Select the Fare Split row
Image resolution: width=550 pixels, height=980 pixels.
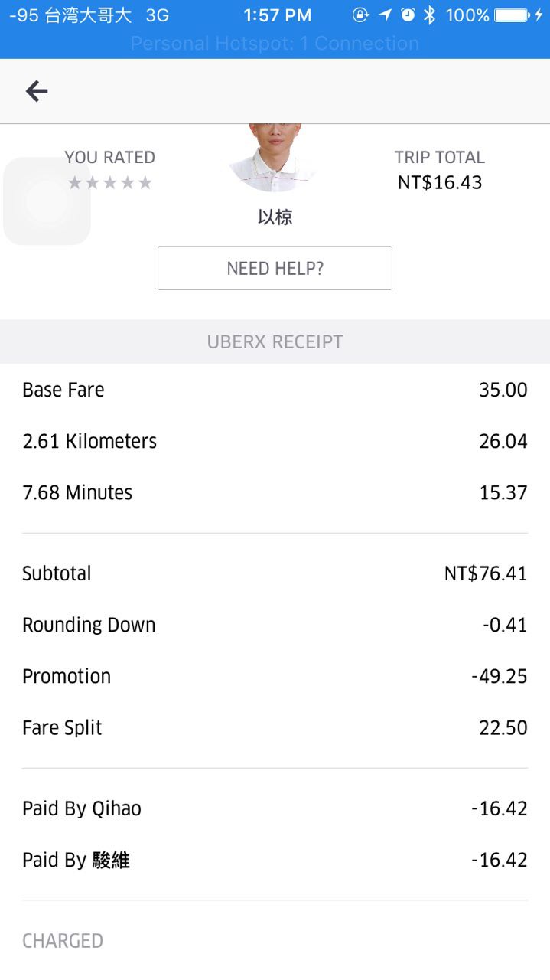pyautogui.click(x=275, y=727)
